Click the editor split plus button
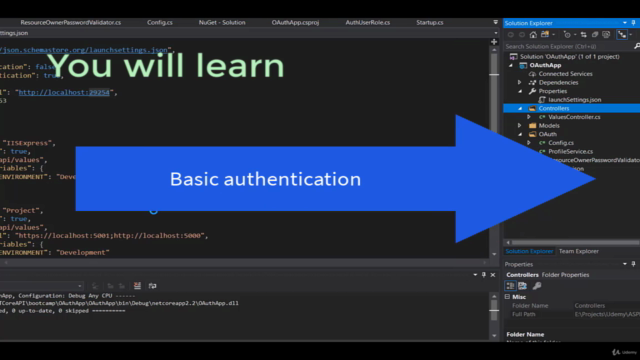Screen dimensions: 640x360 click(494, 42)
